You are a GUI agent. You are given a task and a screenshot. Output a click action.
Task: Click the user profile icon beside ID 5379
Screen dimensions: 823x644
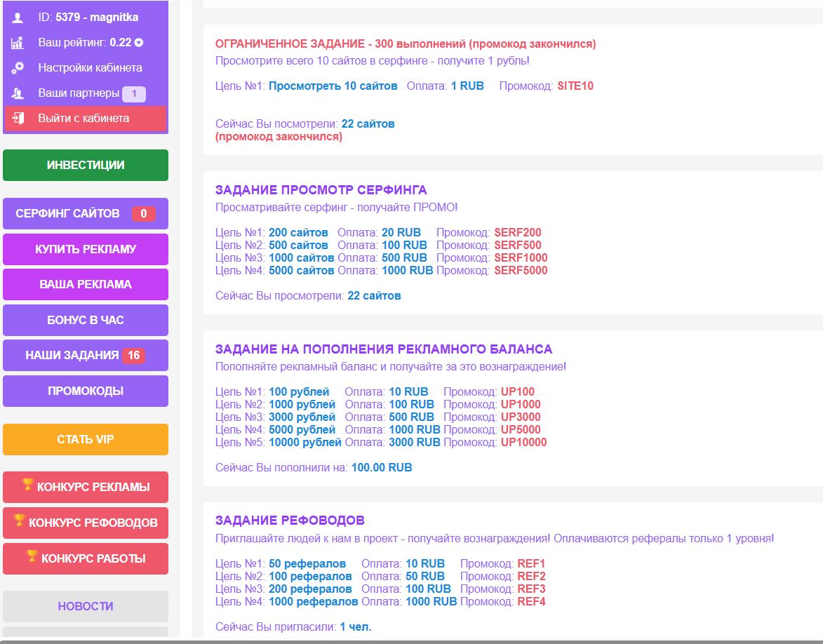pos(18,18)
